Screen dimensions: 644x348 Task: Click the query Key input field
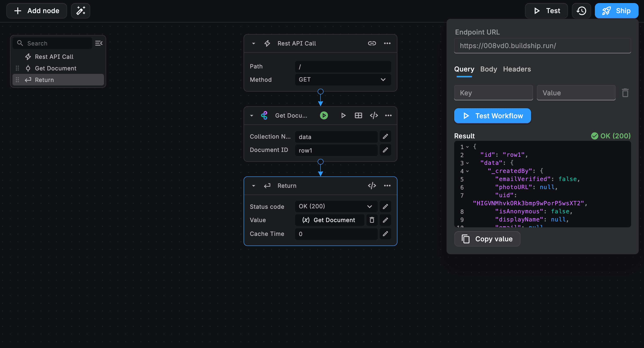pos(493,93)
